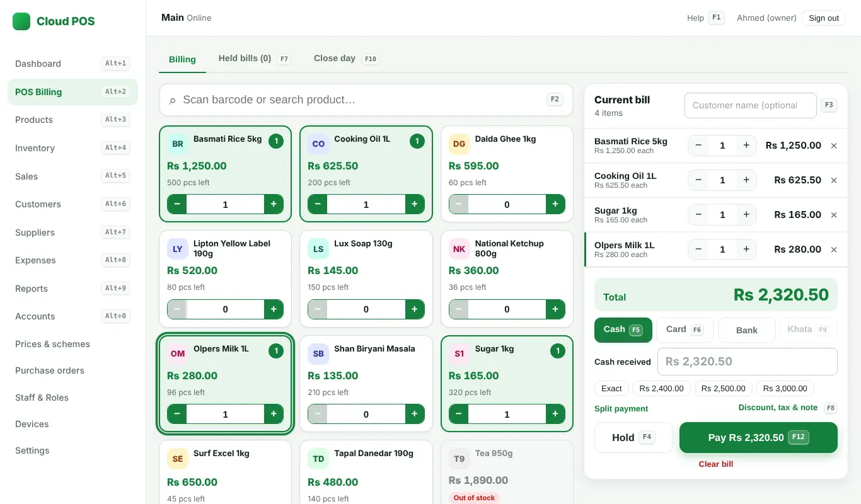Open Split payment option

click(621, 409)
